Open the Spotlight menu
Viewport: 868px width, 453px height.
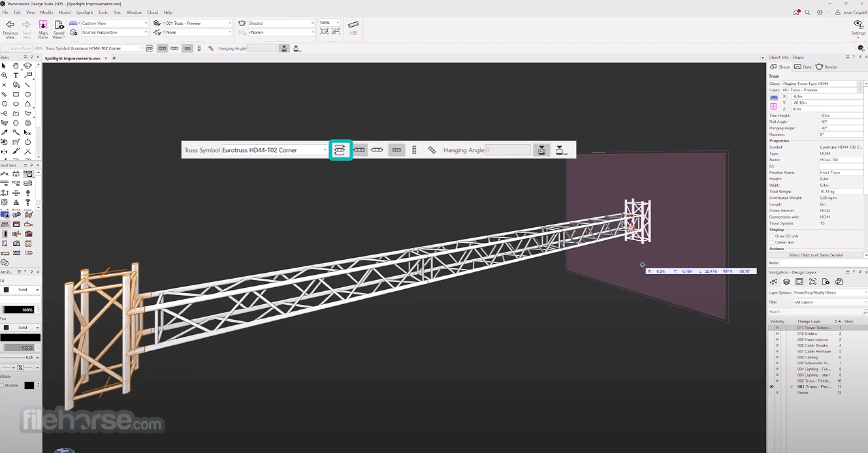(x=84, y=12)
